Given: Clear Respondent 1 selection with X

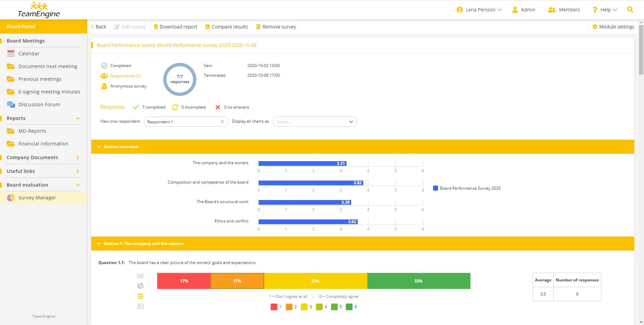Looking at the screenshot, I should click(222, 122).
